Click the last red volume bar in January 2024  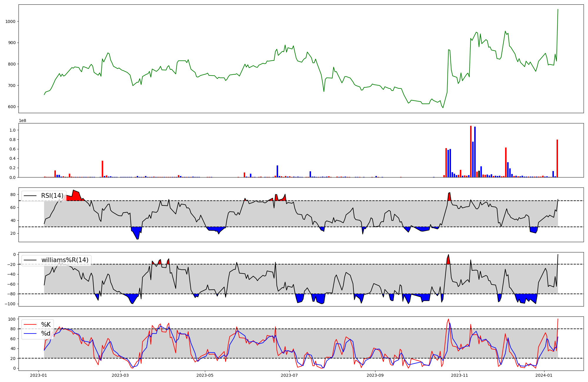[x=557, y=159]
